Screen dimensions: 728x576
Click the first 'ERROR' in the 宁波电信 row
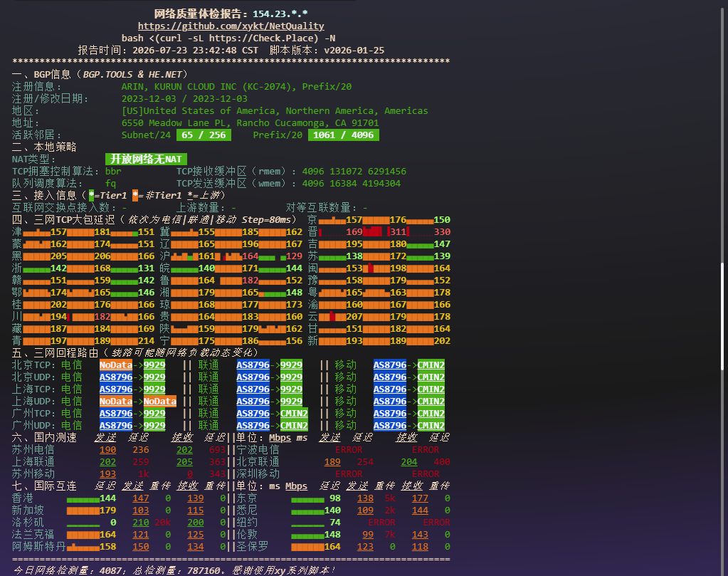pyautogui.click(x=349, y=450)
